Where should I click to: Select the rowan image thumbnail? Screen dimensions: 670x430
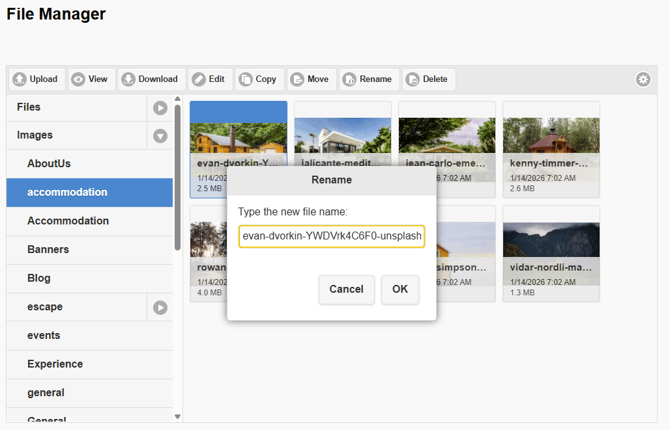[x=209, y=254]
